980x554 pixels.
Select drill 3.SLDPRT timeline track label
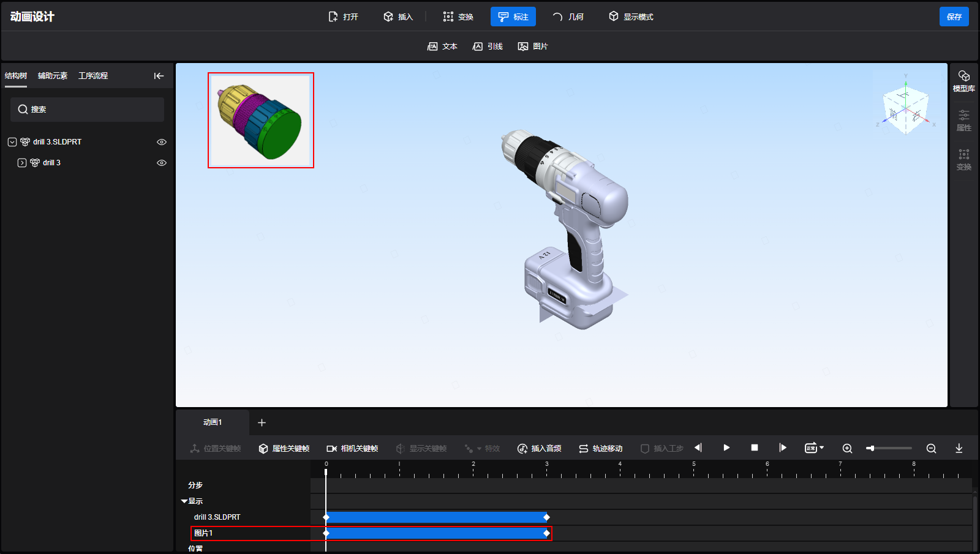(217, 517)
